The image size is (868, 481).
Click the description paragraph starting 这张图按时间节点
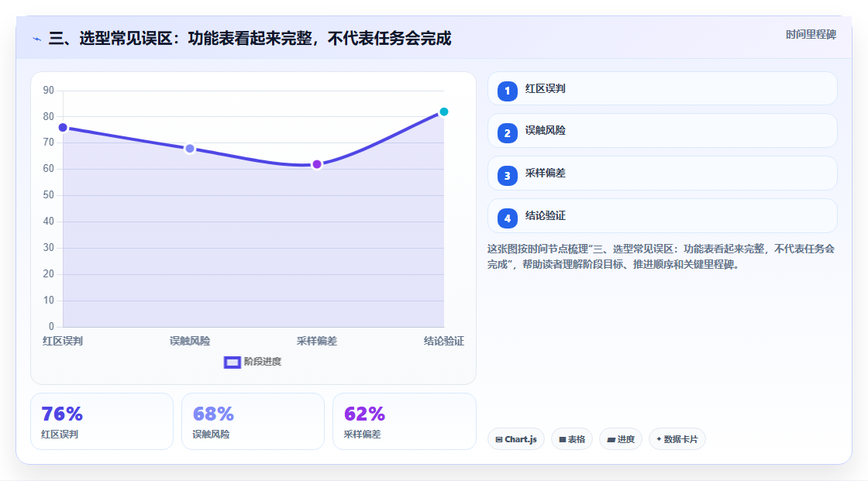(x=661, y=257)
